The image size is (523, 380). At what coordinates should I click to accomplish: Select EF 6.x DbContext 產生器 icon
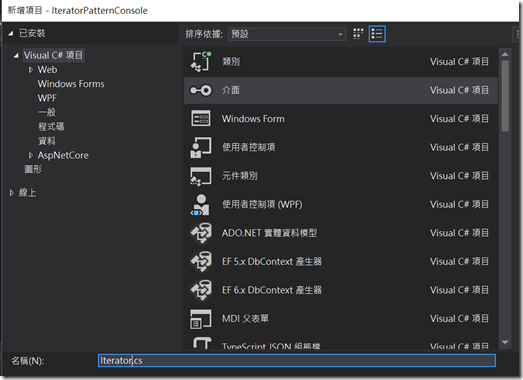pos(201,290)
